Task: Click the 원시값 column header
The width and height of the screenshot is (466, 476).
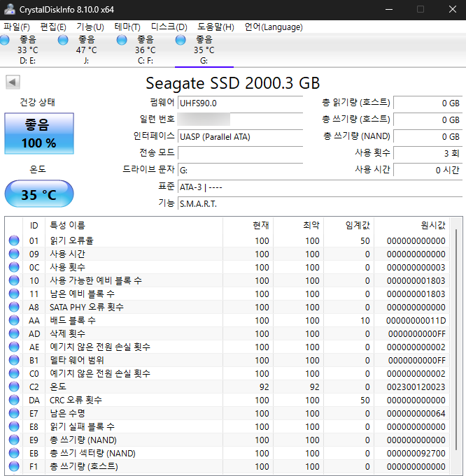Action: (x=411, y=225)
